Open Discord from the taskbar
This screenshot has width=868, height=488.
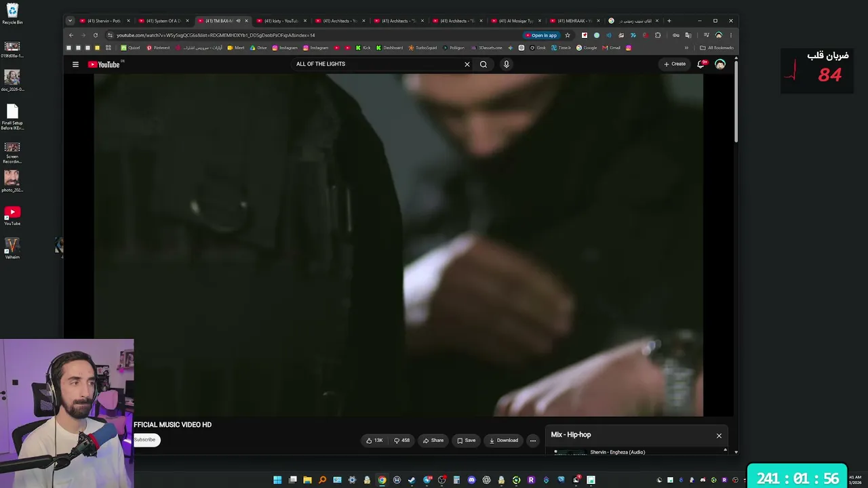pos(471,480)
